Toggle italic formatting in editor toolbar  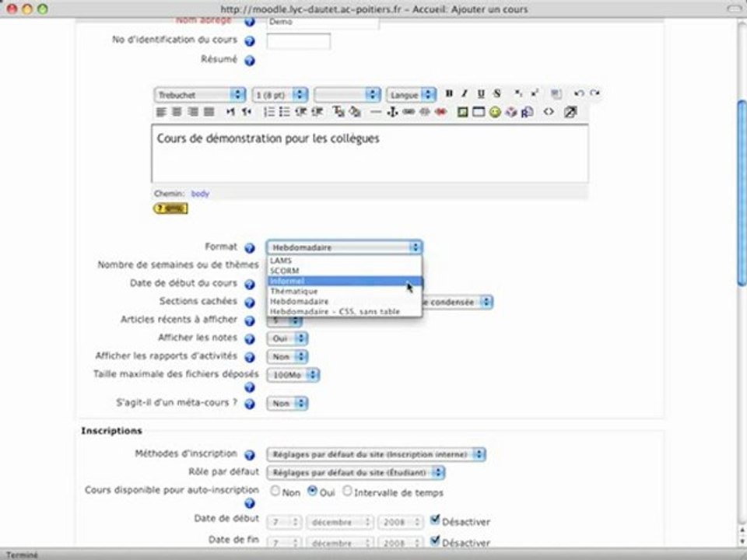(465, 93)
